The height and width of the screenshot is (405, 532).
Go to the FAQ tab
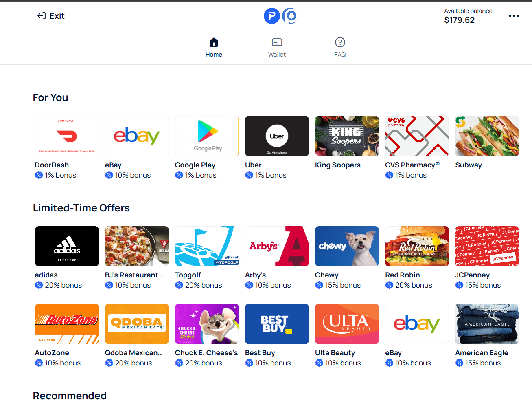point(340,48)
